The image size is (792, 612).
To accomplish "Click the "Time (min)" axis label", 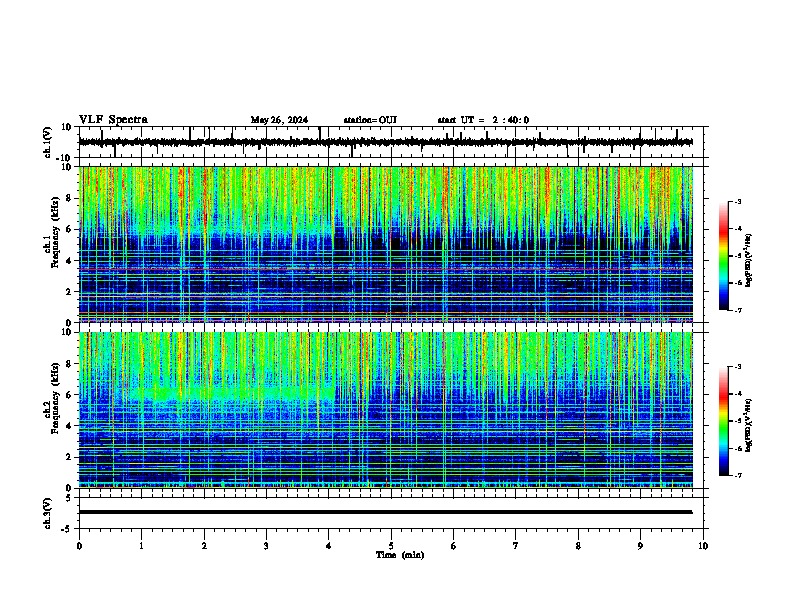I will tap(400, 555).
